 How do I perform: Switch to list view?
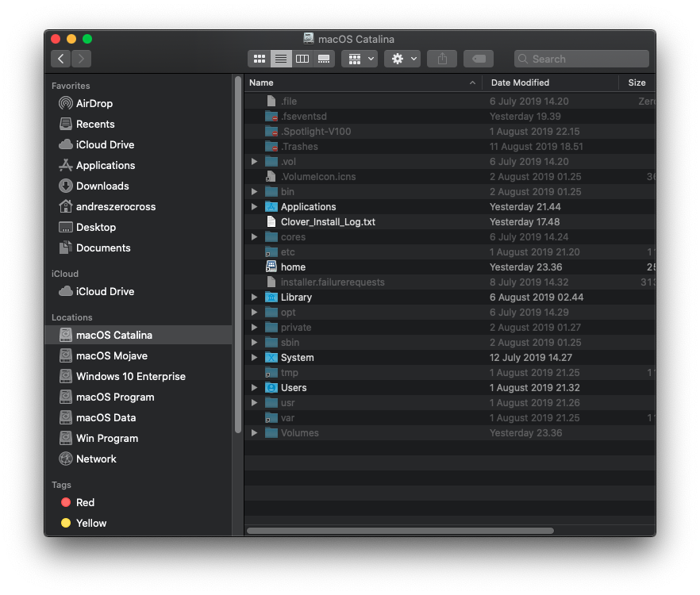click(281, 59)
